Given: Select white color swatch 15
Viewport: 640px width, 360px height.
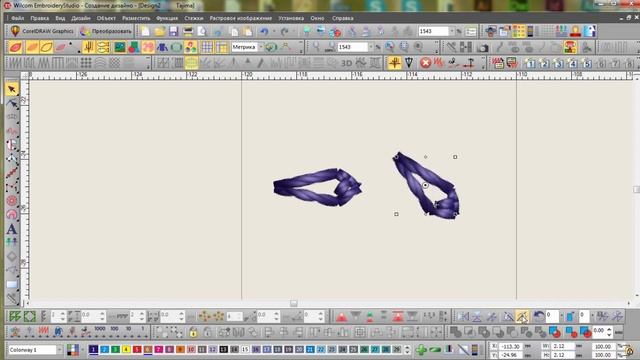Looking at the screenshot, I should pos(245,350).
